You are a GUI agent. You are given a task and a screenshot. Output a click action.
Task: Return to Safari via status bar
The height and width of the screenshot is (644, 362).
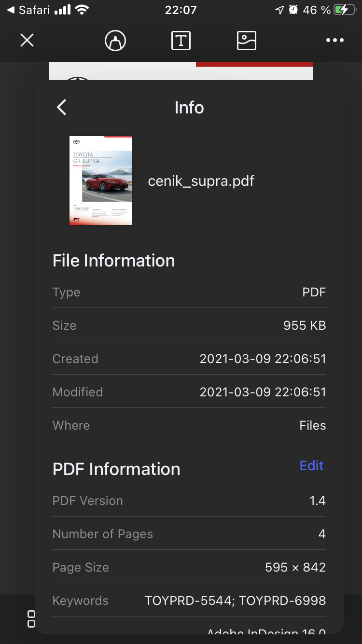[28, 10]
